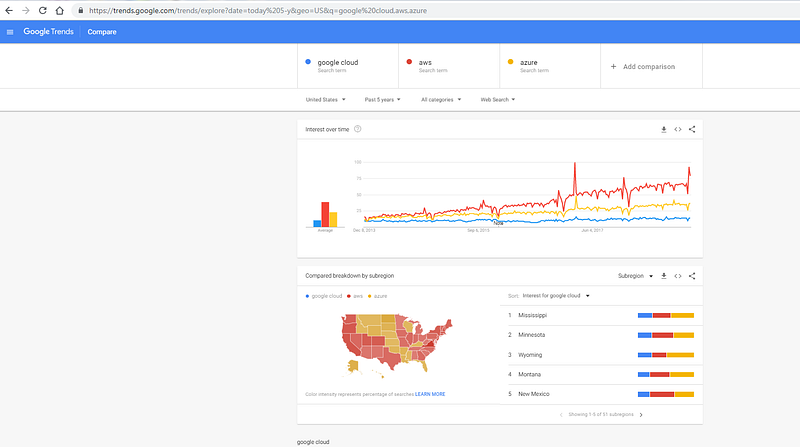Click Showing 1-5 of 51 subregions text
The width and height of the screenshot is (800, 447).
(x=601, y=415)
